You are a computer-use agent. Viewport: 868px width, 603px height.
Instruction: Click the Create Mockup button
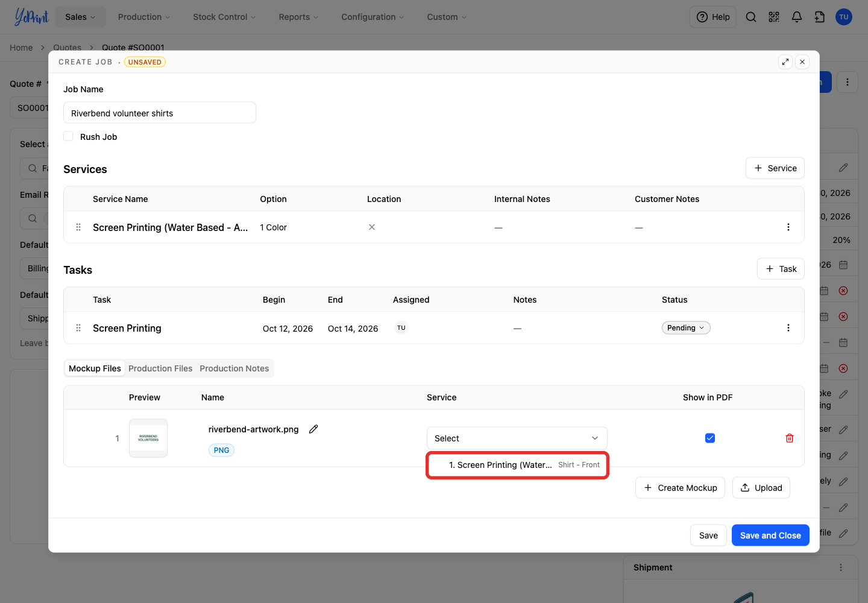coord(681,488)
